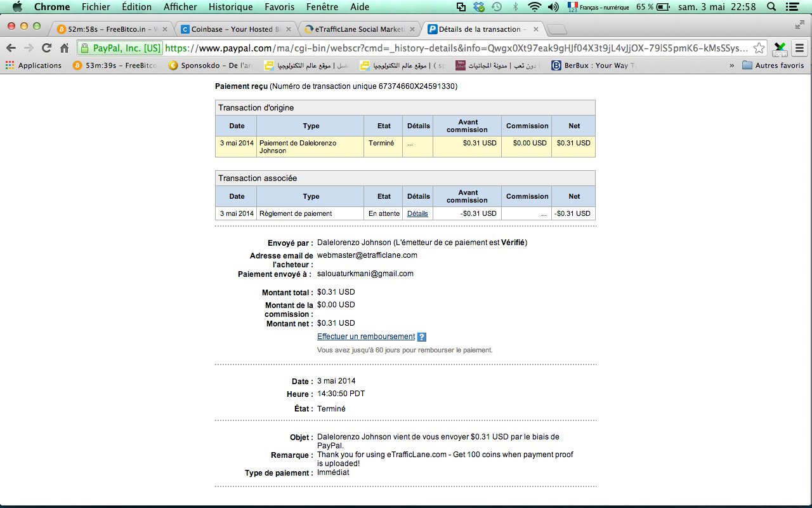812x508 pixels.
Task: Click the green extension icon in toolbar
Action: click(780, 48)
